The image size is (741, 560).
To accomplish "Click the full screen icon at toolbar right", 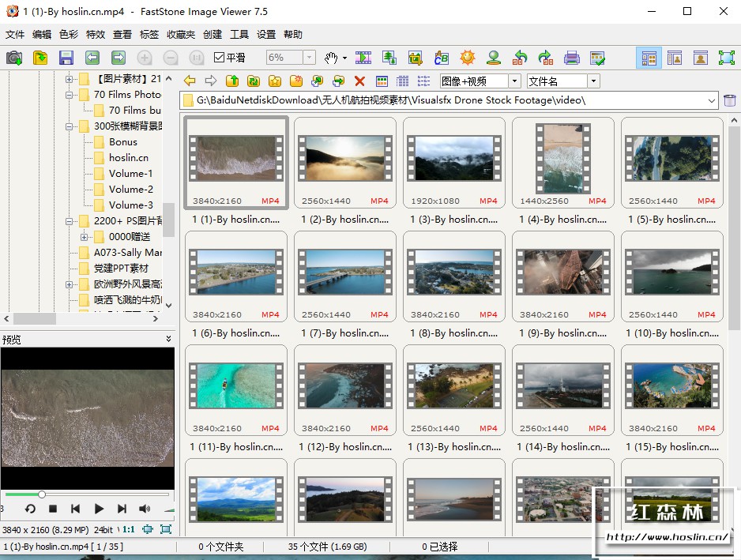I will pyautogui.click(x=726, y=58).
